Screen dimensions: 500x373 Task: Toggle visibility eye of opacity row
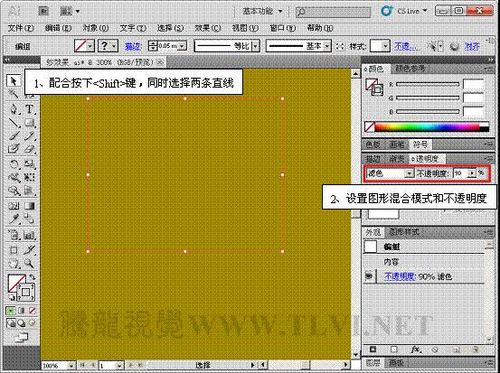(369, 276)
